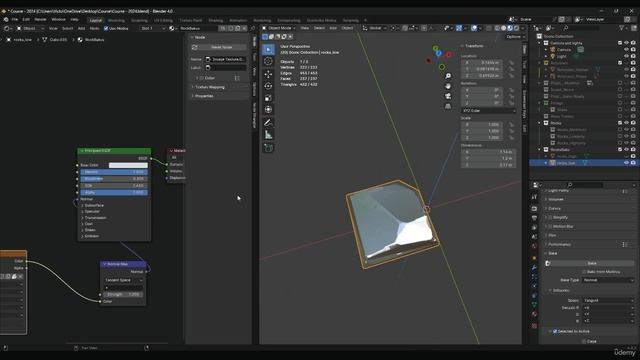Click Base Color swatch on Principled BSDF

pos(128,165)
